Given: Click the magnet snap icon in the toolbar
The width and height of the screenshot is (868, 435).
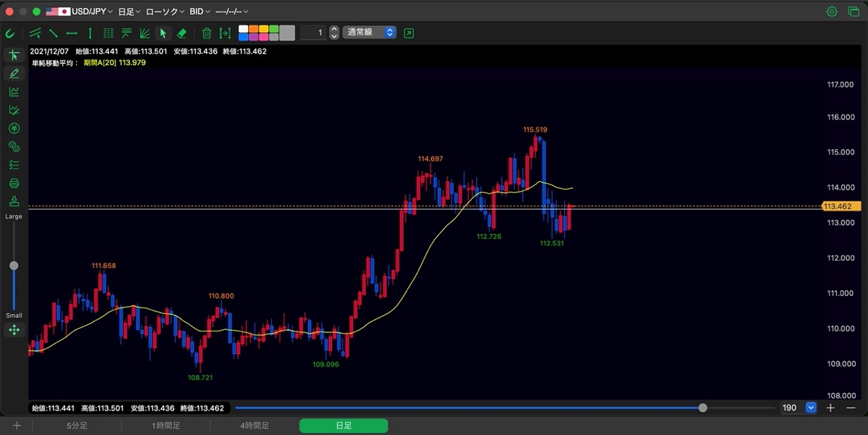Looking at the screenshot, I should click(10, 33).
